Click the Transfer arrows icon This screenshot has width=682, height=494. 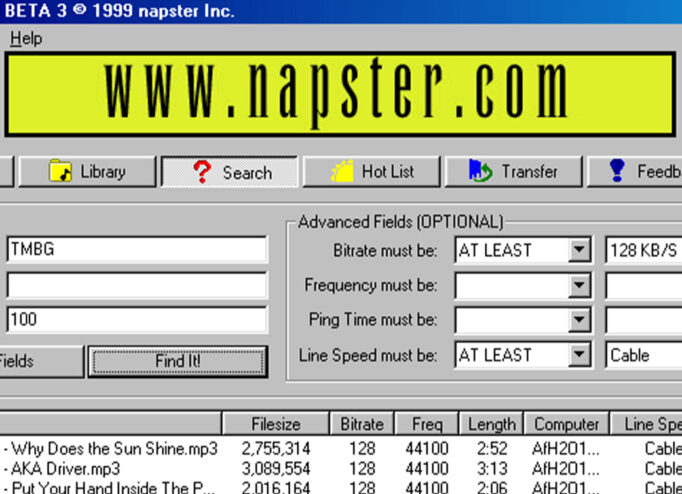(x=480, y=171)
